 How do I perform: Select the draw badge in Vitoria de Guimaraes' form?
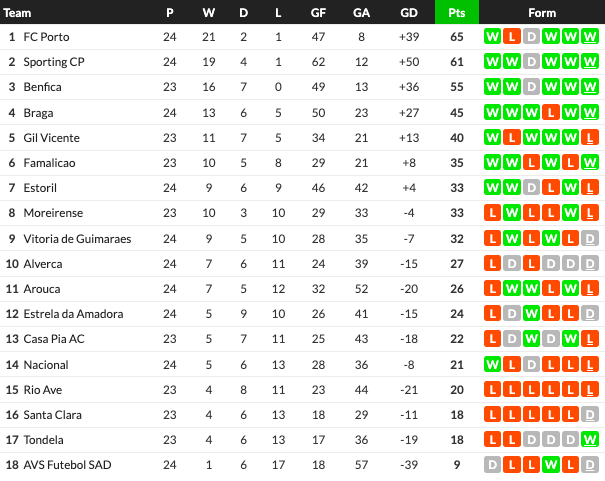[590, 238]
